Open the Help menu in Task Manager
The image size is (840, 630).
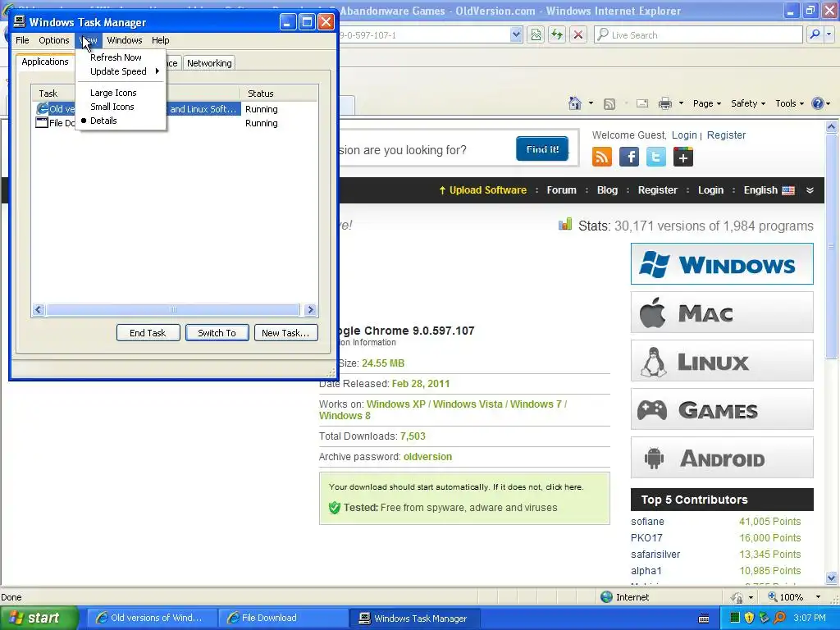tap(160, 40)
